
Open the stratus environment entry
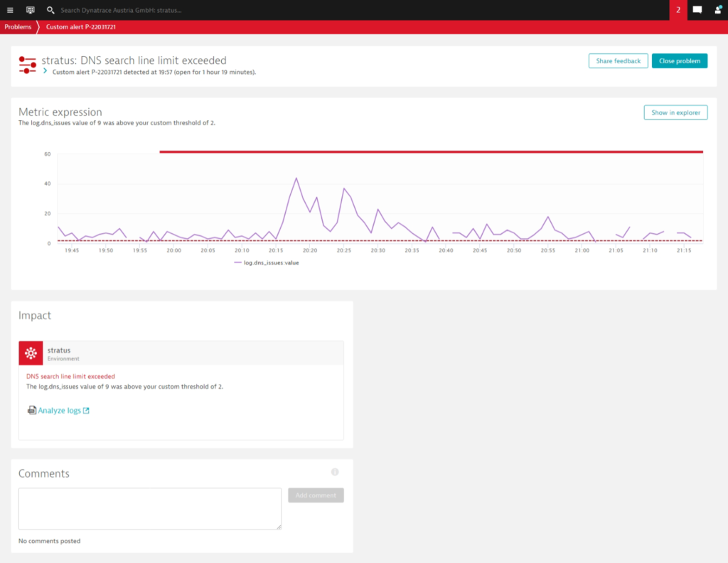coord(181,353)
